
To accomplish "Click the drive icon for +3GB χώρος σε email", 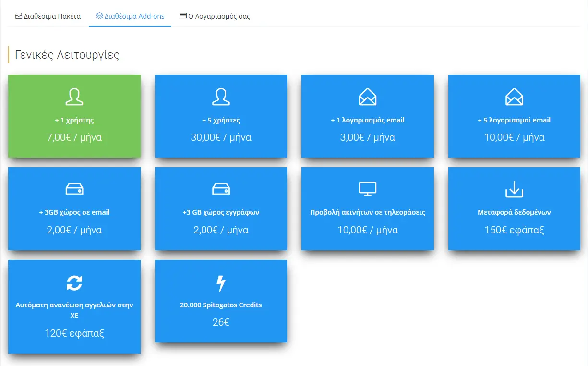I will (74, 189).
